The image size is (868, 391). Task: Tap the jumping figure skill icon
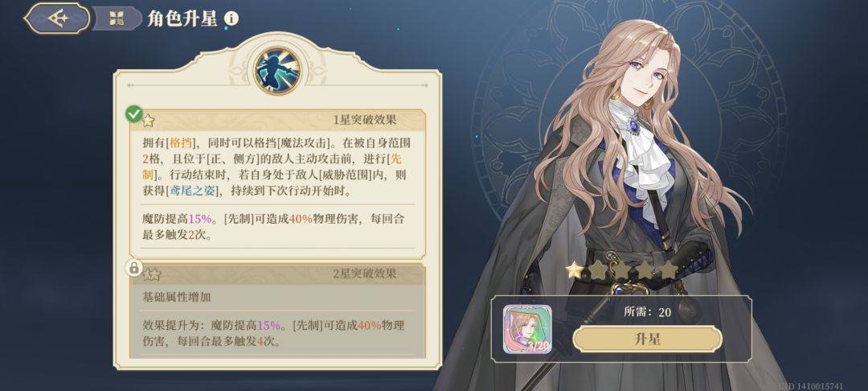pos(277,70)
